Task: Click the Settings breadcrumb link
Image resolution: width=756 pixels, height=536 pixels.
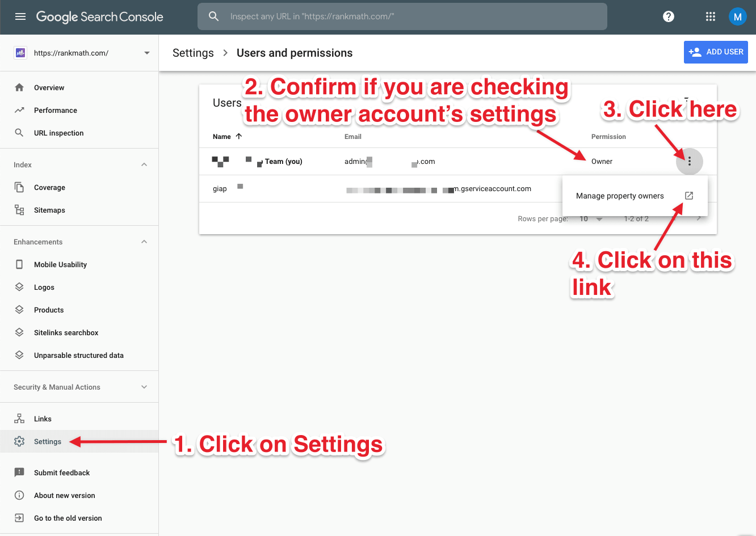Action: (x=193, y=53)
